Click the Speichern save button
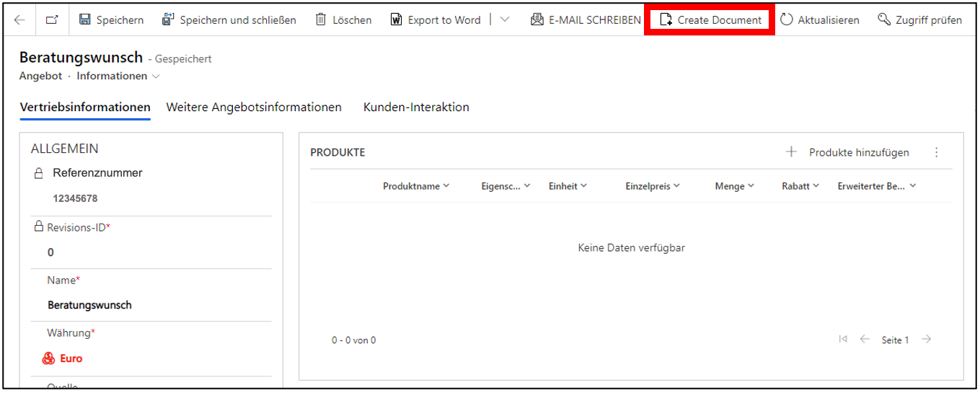This screenshot has height=393, width=980. point(111,20)
